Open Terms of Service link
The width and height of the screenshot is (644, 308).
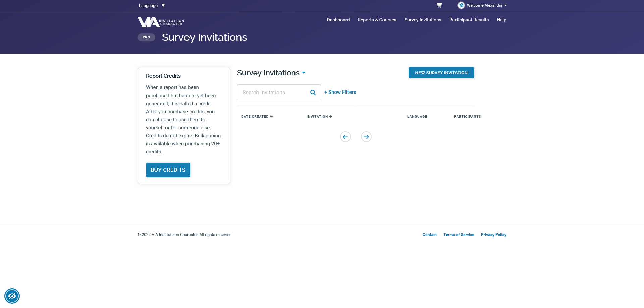459,235
